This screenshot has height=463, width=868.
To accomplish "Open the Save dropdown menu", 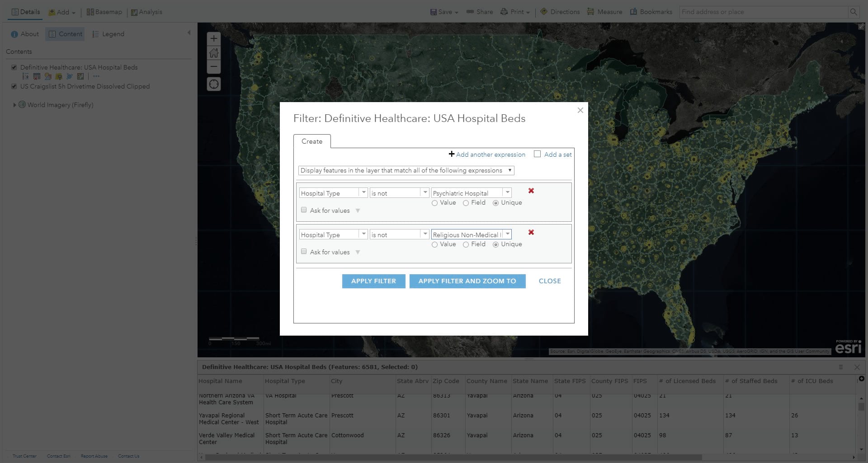I will click(444, 12).
